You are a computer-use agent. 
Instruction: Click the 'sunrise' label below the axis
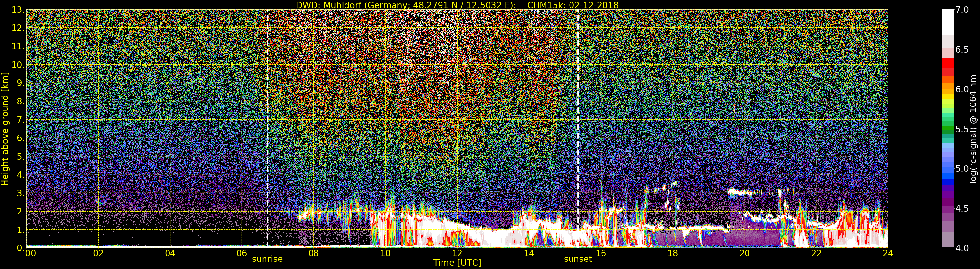267,259
